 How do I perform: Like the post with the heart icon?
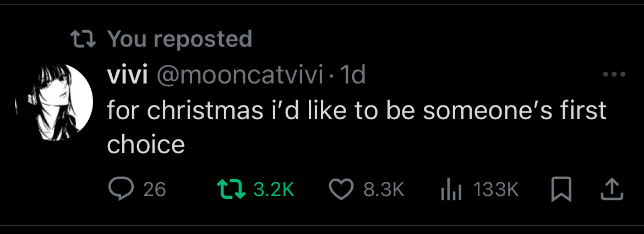pyautogui.click(x=341, y=190)
